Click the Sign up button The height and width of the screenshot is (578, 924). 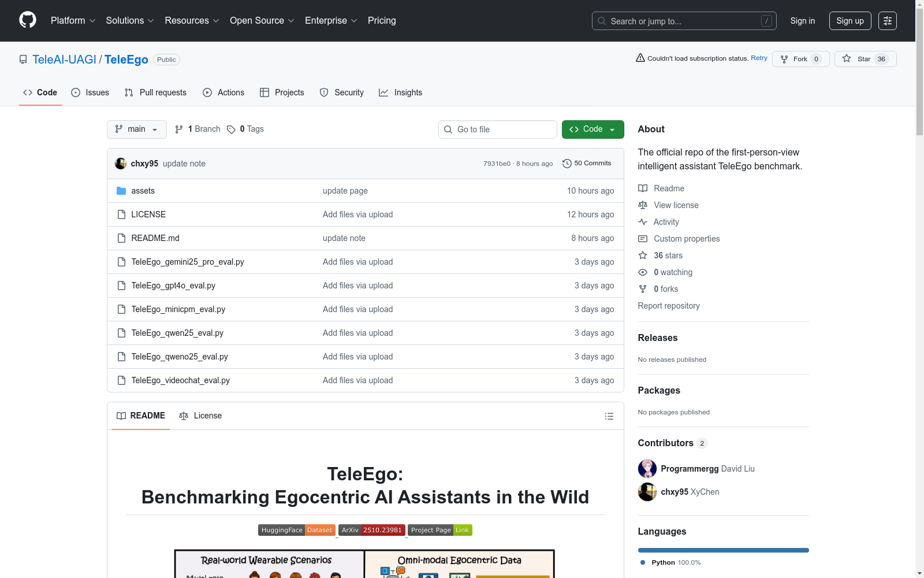(850, 21)
